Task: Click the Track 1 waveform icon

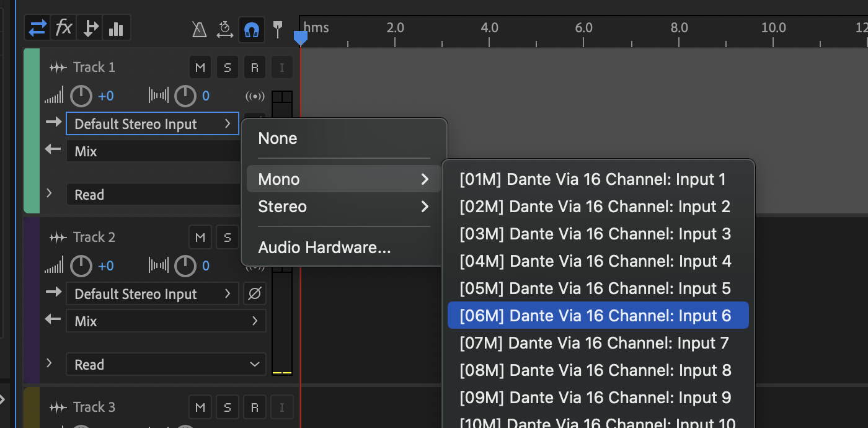Action: [58, 68]
